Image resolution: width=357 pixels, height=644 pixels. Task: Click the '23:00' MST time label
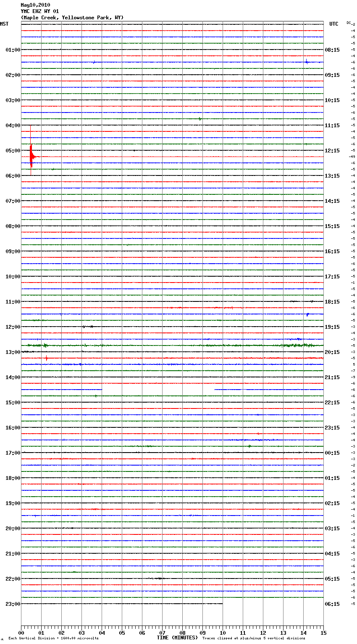pos(13,604)
